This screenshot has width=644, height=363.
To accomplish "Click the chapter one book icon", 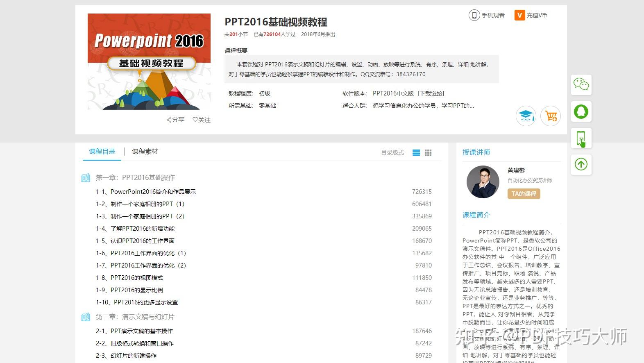I will pos(86,177).
